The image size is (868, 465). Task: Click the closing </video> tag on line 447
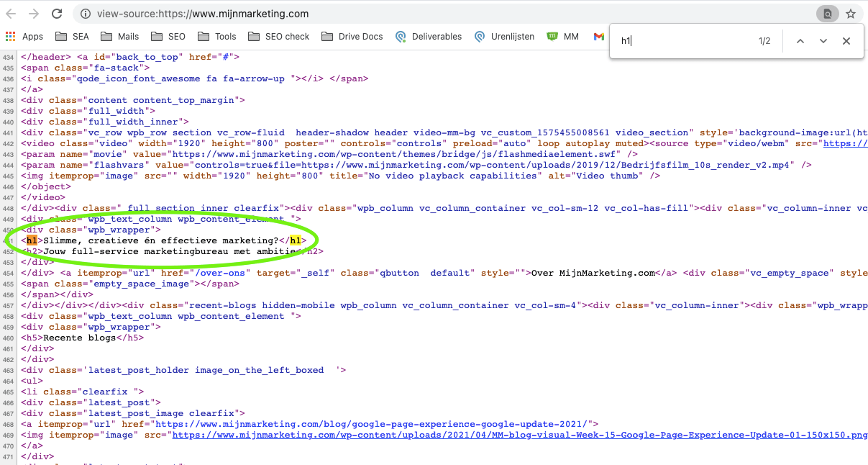point(43,197)
